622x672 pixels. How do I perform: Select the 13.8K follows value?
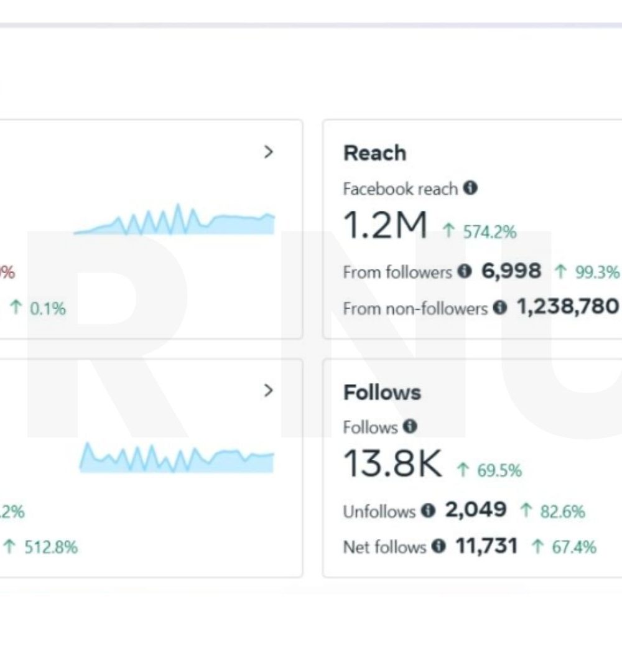coord(392,464)
